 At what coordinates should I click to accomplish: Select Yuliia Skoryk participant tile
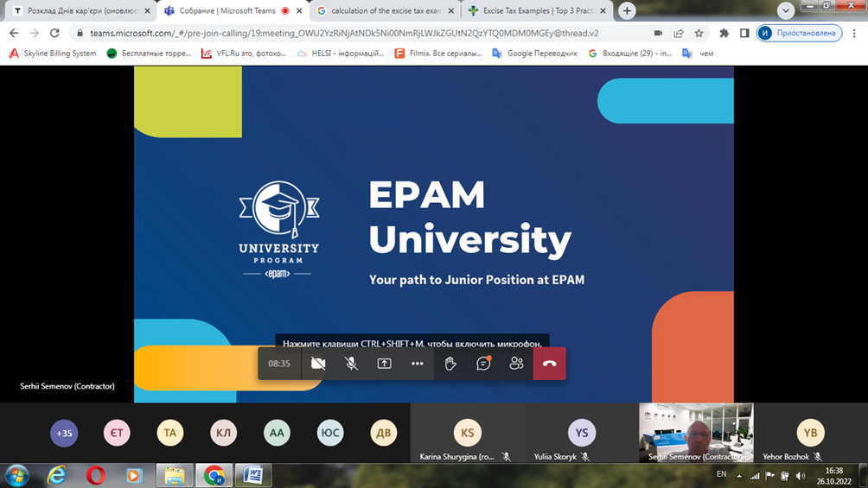coord(582,433)
